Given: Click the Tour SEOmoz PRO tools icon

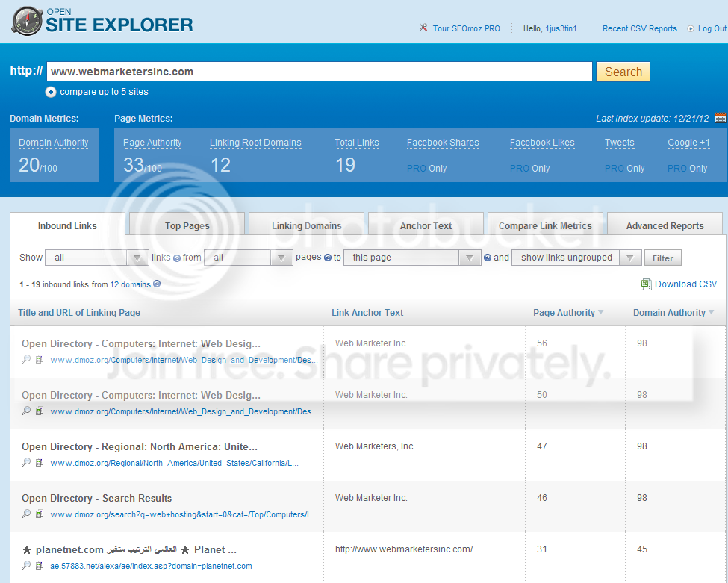Looking at the screenshot, I should [x=423, y=28].
